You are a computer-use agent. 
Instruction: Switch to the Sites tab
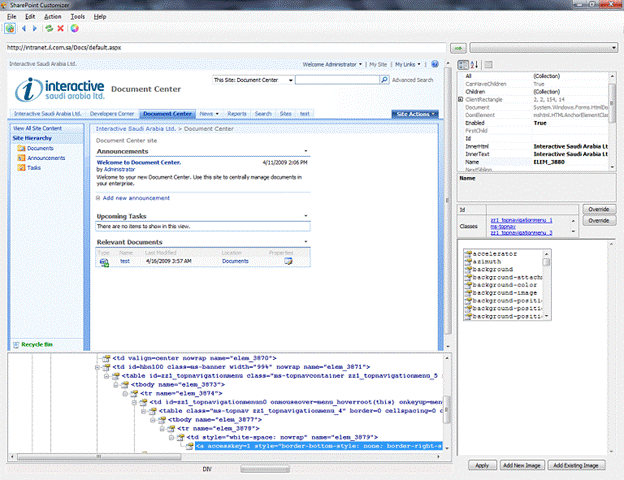285,114
